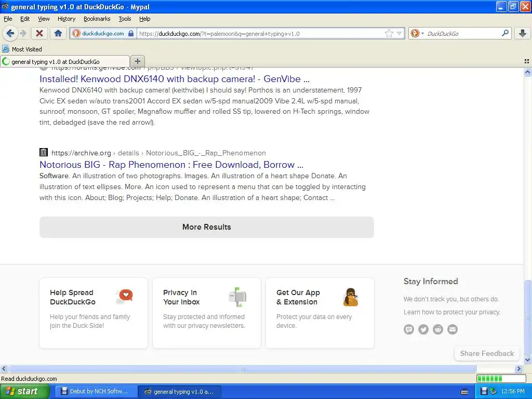Click the taskbar clock 12:56 PM
532x399 pixels.
(513, 392)
